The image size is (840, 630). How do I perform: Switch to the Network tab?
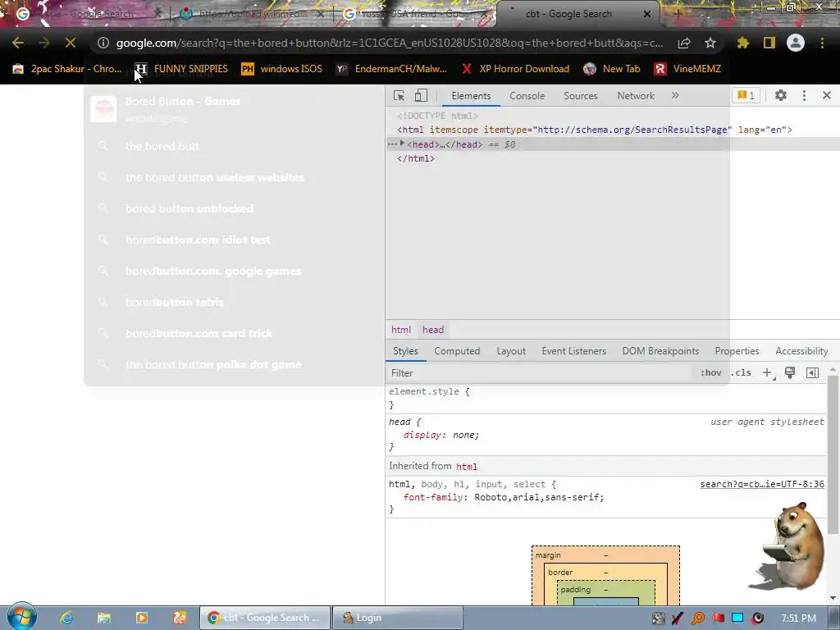click(x=636, y=96)
